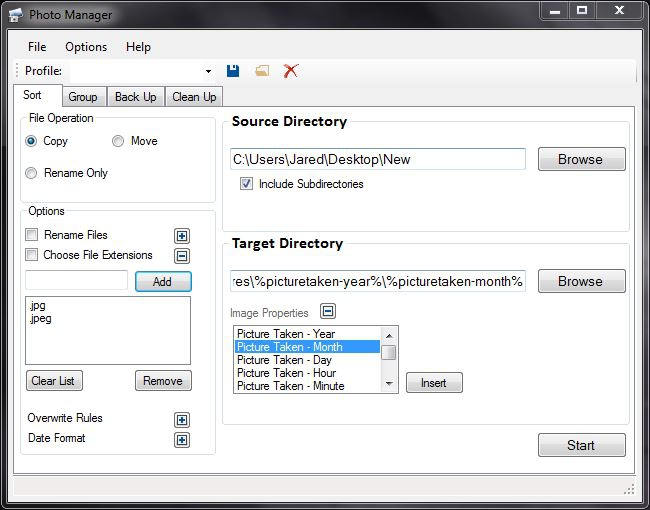Click Browse for Target Directory
This screenshot has height=510, width=650.
[582, 281]
